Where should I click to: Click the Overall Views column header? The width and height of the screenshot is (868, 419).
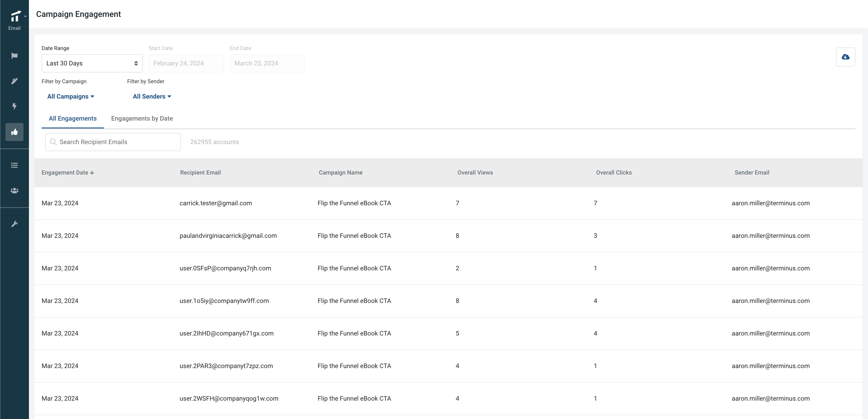click(475, 173)
